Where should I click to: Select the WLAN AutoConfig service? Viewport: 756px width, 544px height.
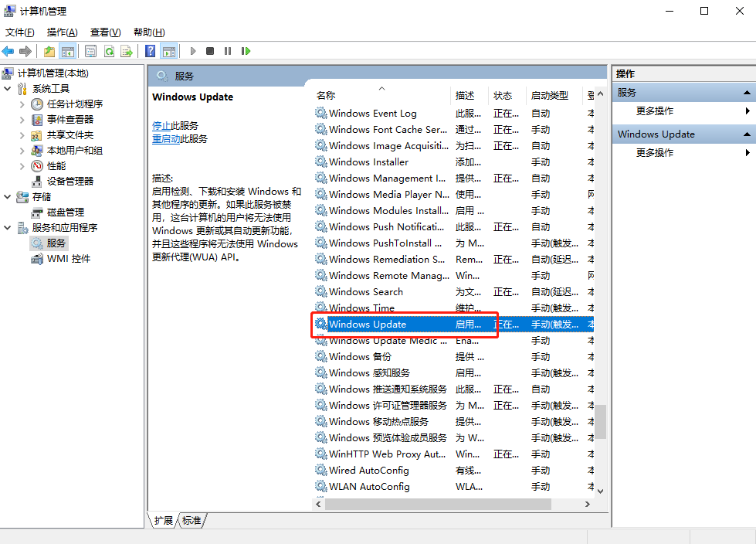[x=369, y=487]
